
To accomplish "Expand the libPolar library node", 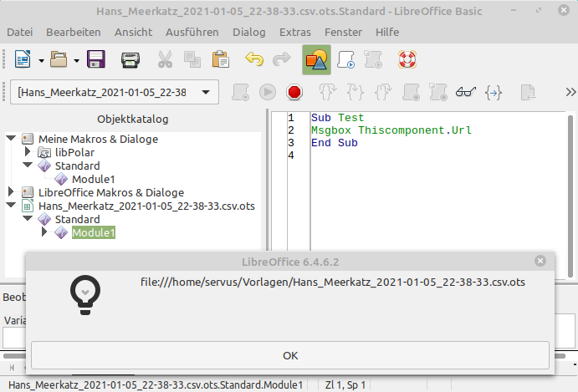I will (28, 151).
